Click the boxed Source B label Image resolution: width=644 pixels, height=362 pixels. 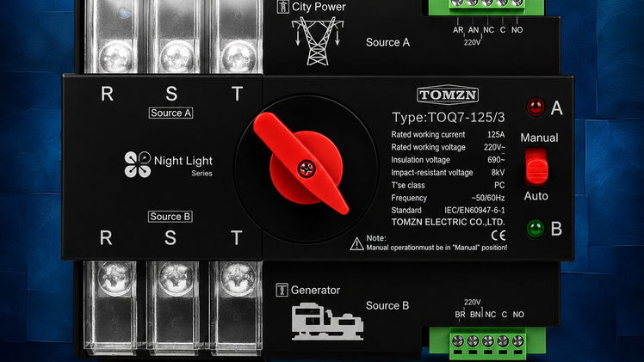(x=170, y=217)
